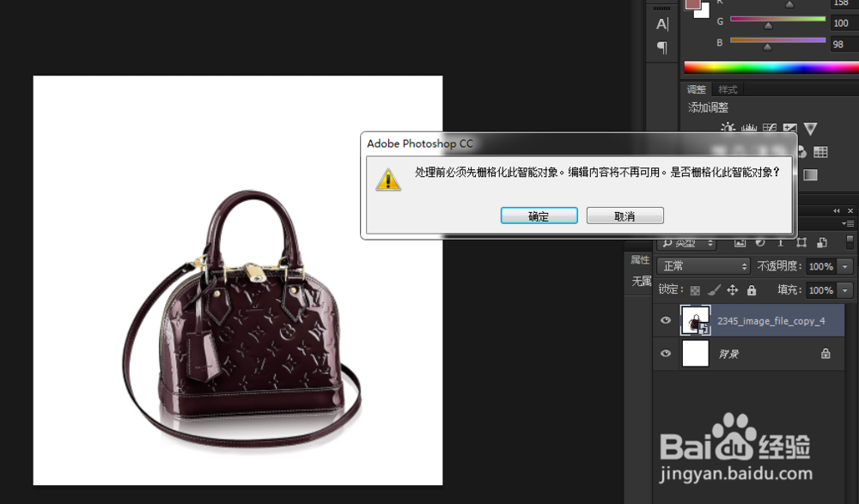Image resolution: width=859 pixels, height=504 pixels.
Task: Click the Adobe Photoshop CC dialog title
Action: 420,143
